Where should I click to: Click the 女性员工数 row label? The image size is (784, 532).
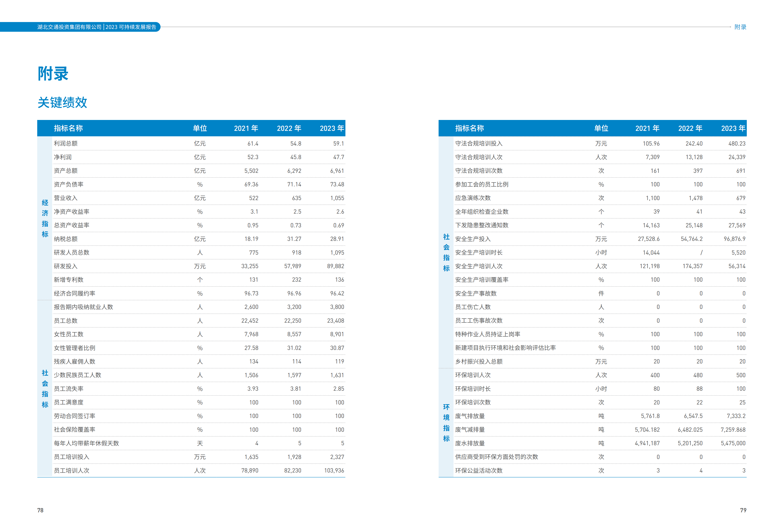point(69,334)
